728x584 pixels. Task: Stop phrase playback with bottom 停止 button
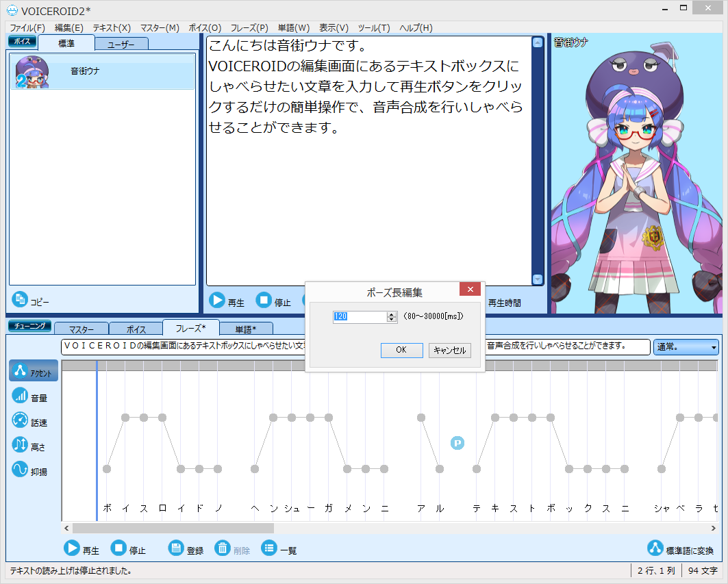(118, 548)
